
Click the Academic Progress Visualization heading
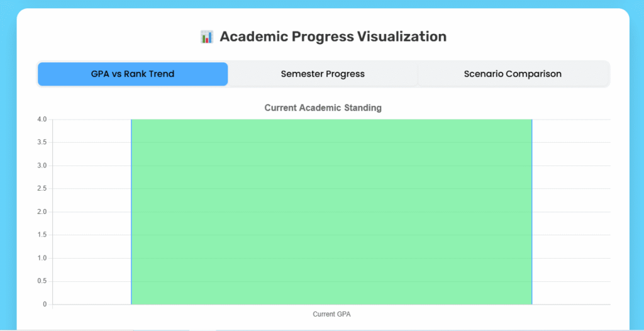pos(333,36)
